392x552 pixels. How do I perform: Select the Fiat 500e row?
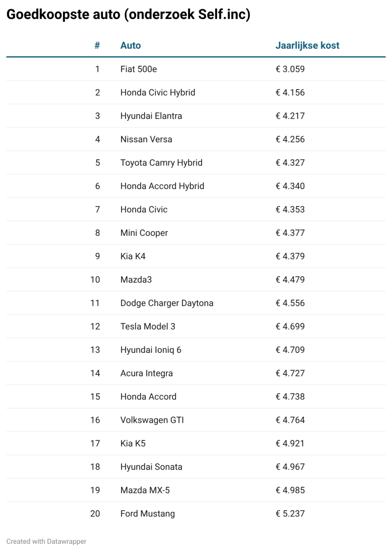(196, 69)
